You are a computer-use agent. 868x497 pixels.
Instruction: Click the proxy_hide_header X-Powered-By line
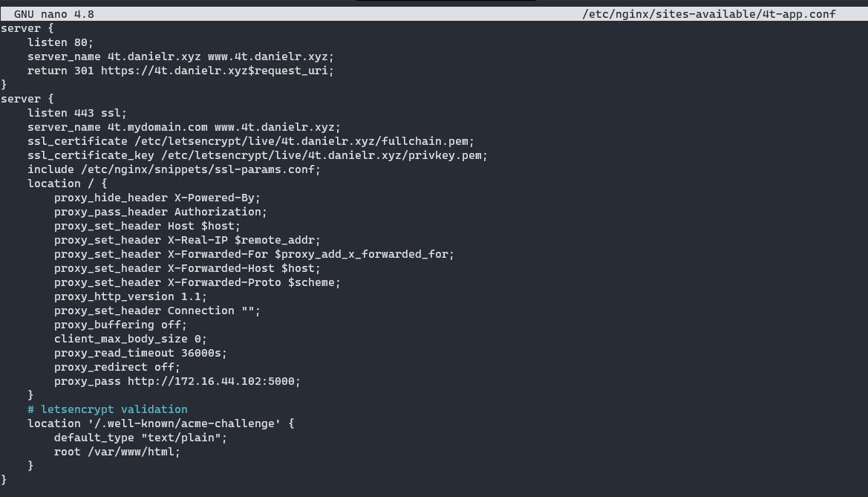pyautogui.click(x=157, y=198)
